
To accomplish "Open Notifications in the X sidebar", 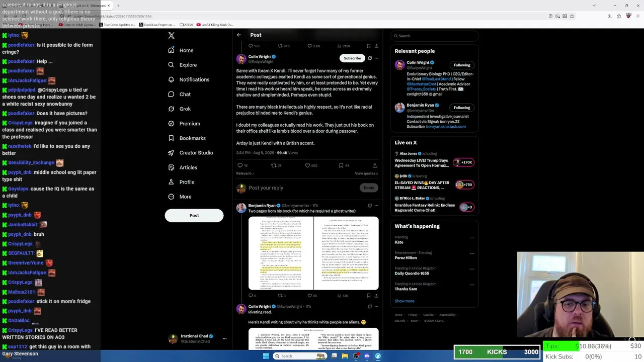I will (188, 79).
